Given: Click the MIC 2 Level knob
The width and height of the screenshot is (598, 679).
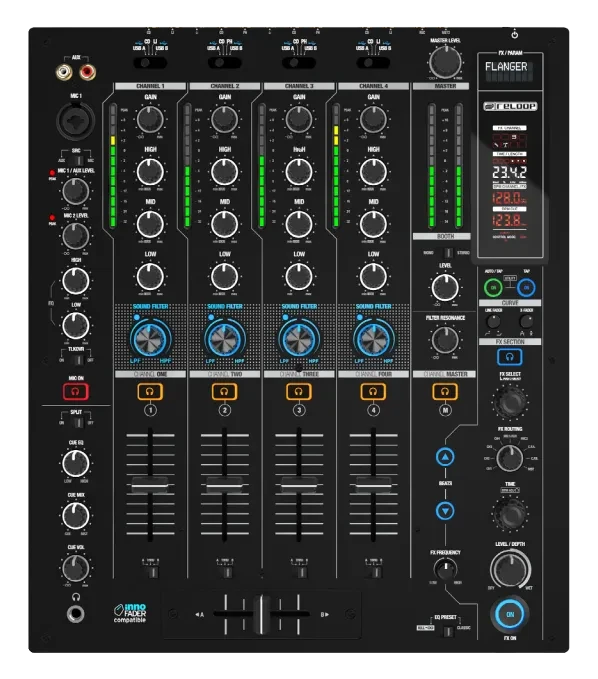Looking at the screenshot, I should point(76,236).
